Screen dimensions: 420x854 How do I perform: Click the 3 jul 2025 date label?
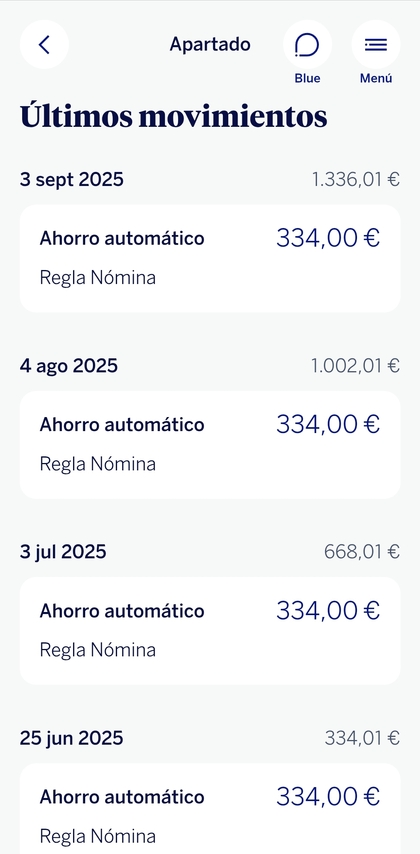pos(63,552)
